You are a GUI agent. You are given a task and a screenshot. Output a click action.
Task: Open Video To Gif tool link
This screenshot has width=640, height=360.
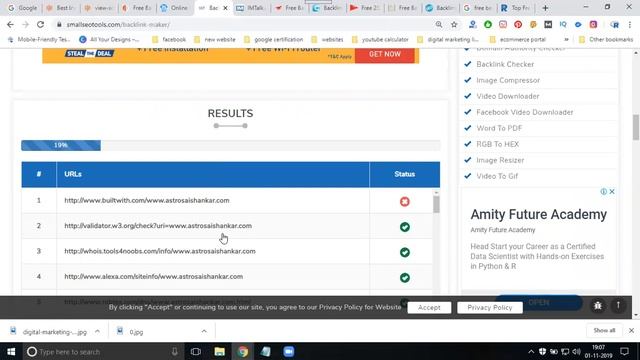497,176
